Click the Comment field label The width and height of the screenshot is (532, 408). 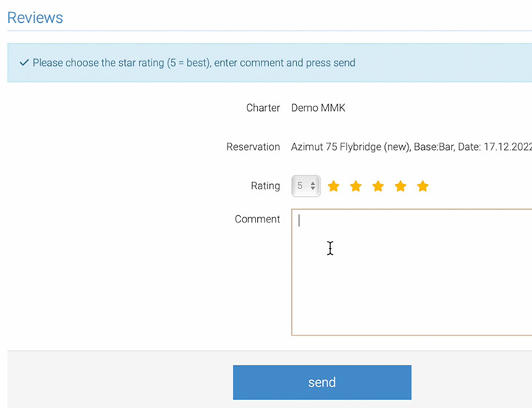pyautogui.click(x=257, y=220)
